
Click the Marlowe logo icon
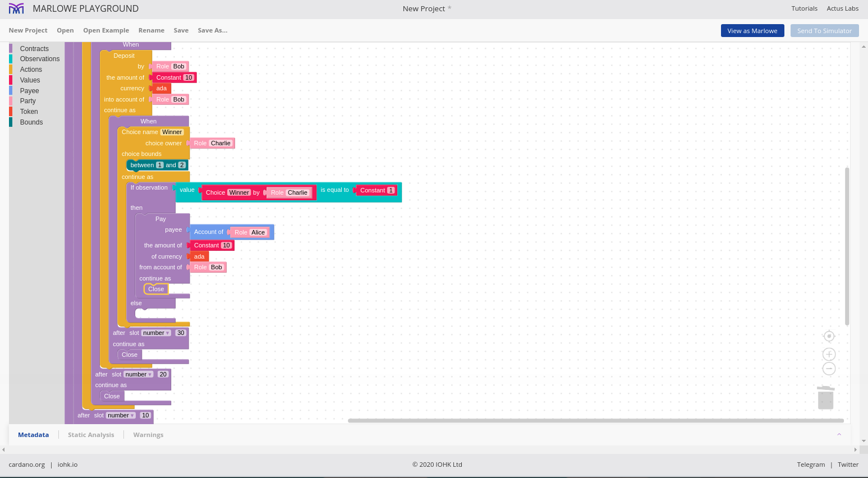(16, 8)
